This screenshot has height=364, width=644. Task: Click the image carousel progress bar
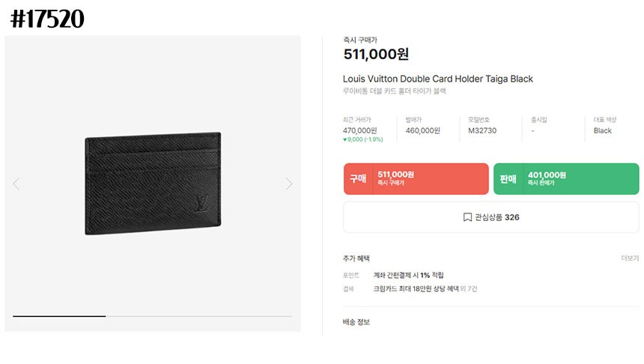coord(152,316)
